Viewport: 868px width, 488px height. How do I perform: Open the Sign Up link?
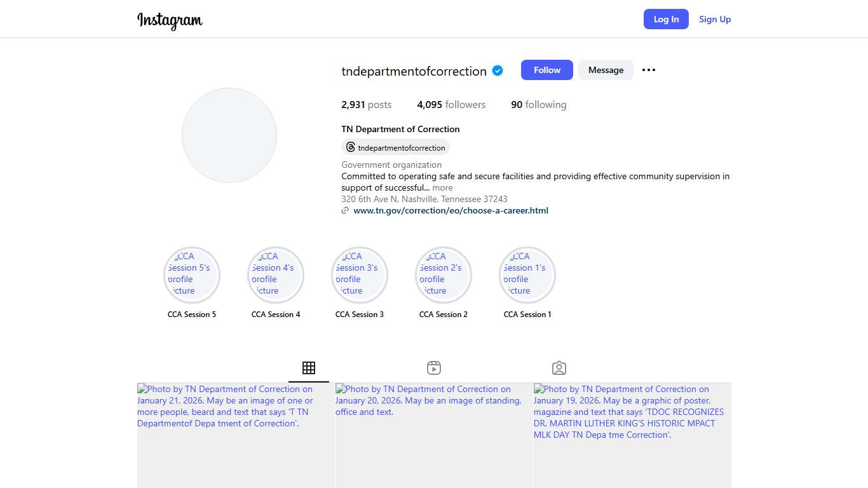click(715, 19)
